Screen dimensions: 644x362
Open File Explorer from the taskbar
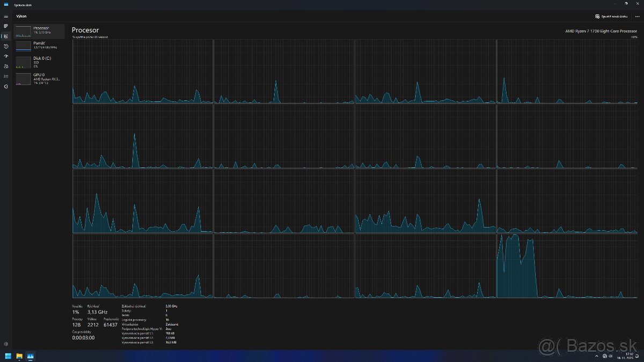pyautogui.click(x=19, y=356)
